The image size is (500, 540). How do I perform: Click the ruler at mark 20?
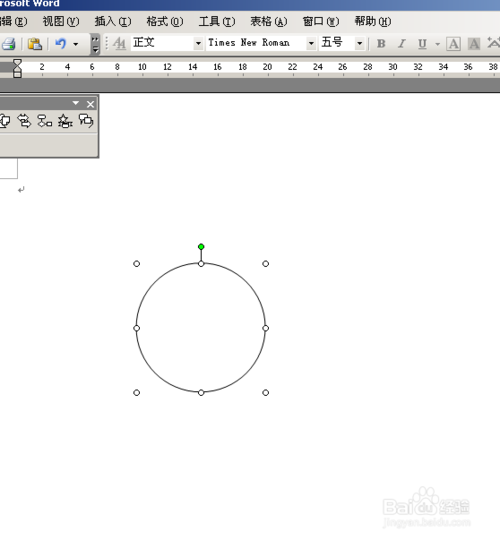point(268,67)
